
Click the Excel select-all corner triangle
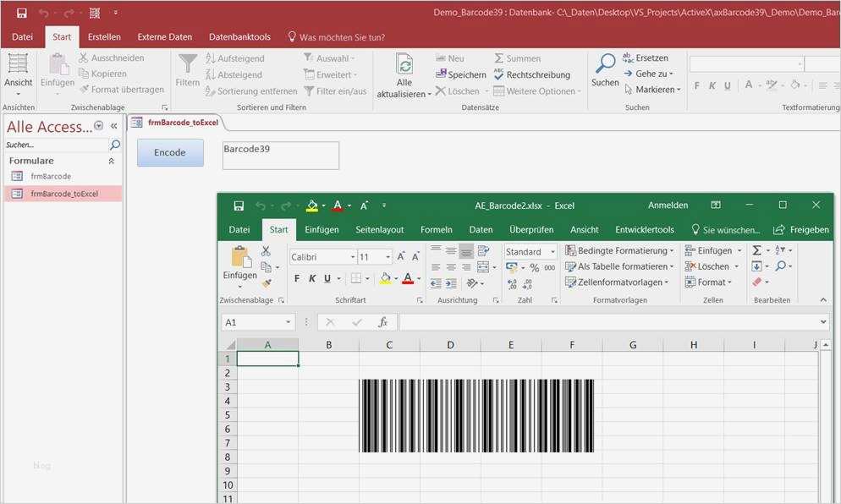click(x=229, y=345)
